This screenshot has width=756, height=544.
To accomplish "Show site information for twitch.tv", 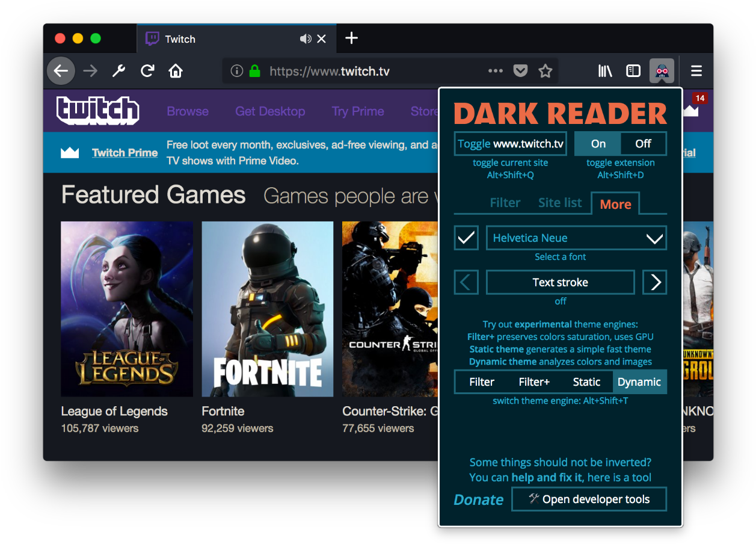I will 237,72.
